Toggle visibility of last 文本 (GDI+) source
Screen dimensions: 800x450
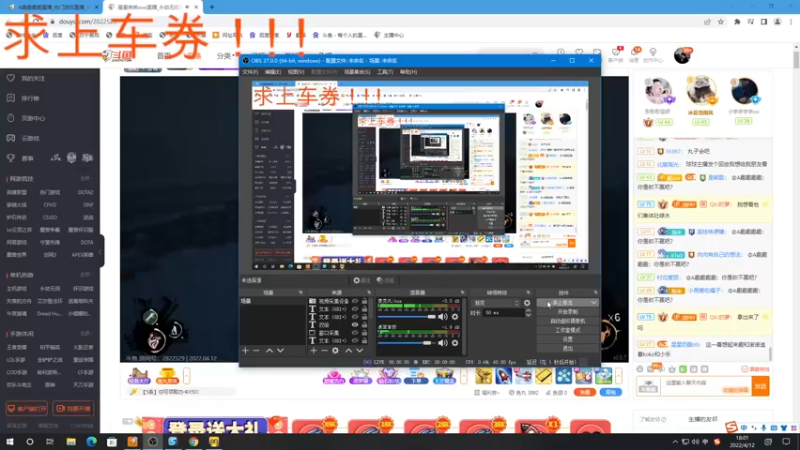(x=355, y=340)
